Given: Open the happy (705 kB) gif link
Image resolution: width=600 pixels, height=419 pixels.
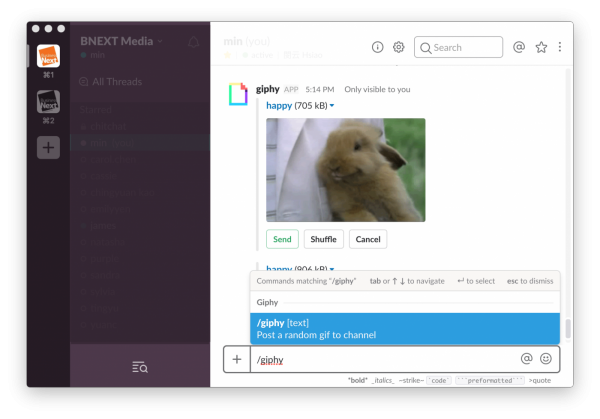Looking at the screenshot, I should pos(279,105).
